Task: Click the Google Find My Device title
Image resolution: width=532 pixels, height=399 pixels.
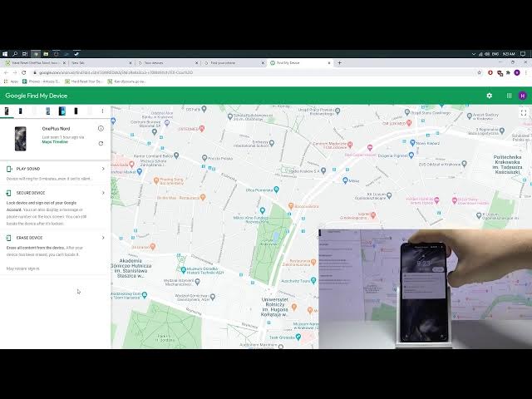Action: tap(37, 96)
